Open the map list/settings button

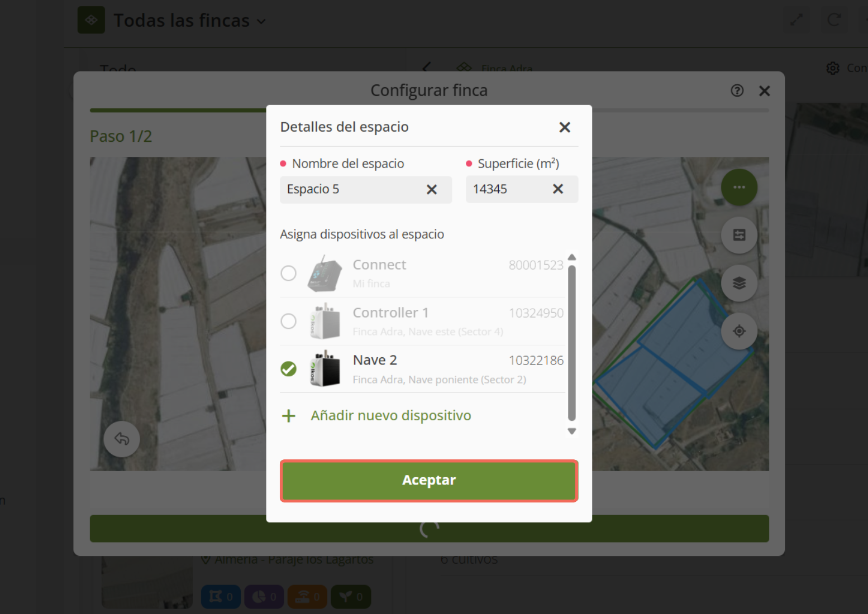tap(740, 235)
